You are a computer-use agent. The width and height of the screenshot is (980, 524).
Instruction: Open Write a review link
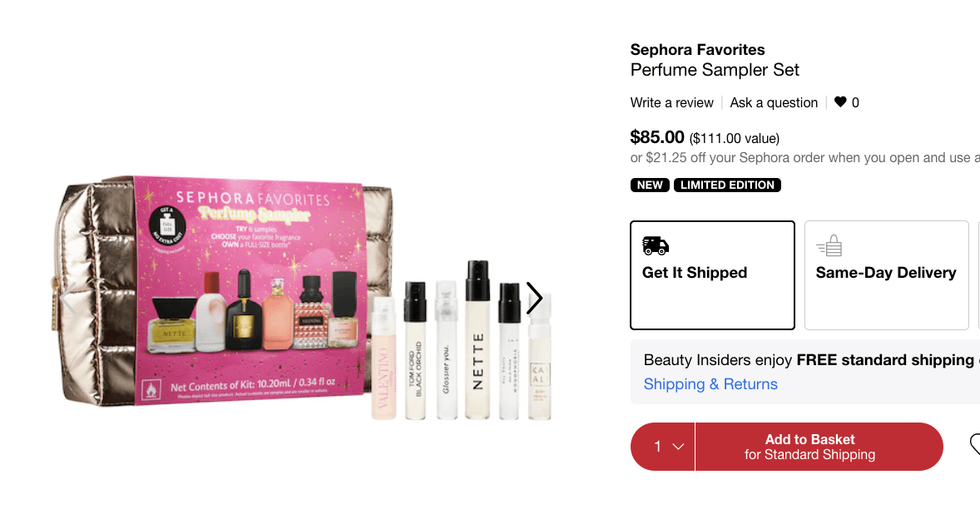tap(672, 102)
